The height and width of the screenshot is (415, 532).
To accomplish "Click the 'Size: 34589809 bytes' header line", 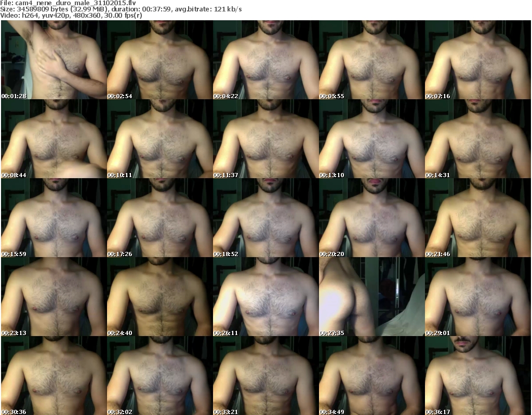I will [x=121, y=9].
